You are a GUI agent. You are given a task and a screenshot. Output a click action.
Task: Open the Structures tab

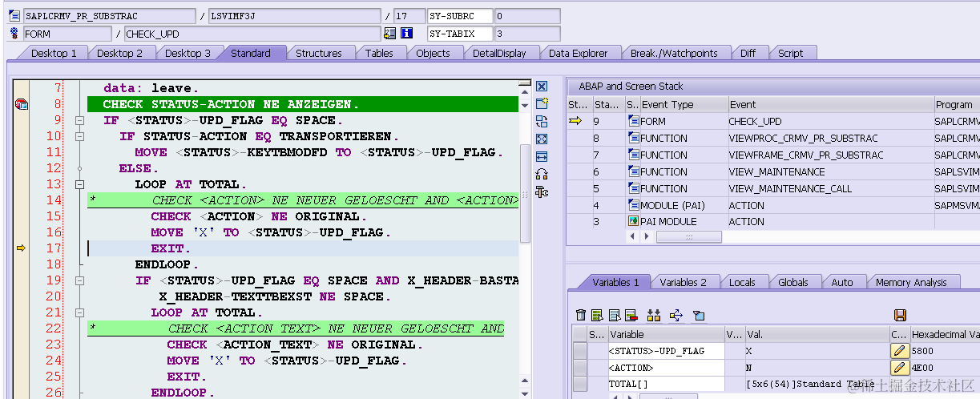tap(318, 53)
